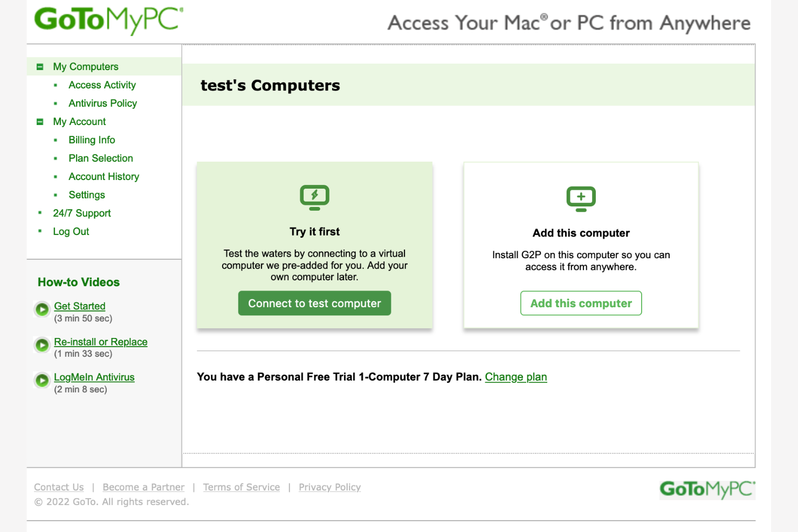Click the lightning monitor icon above Try it first
The width and height of the screenshot is (798, 532).
click(x=314, y=197)
